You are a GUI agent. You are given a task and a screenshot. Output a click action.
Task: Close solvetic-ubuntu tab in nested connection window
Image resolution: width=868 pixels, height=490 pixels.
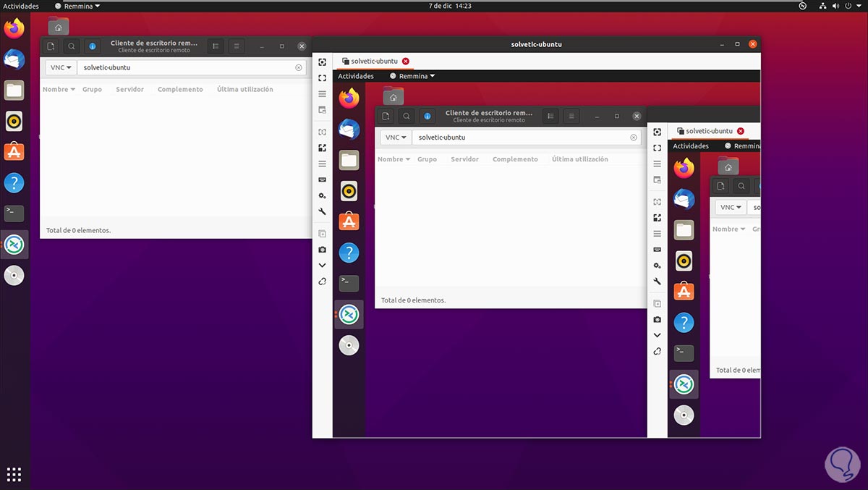[741, 131]
